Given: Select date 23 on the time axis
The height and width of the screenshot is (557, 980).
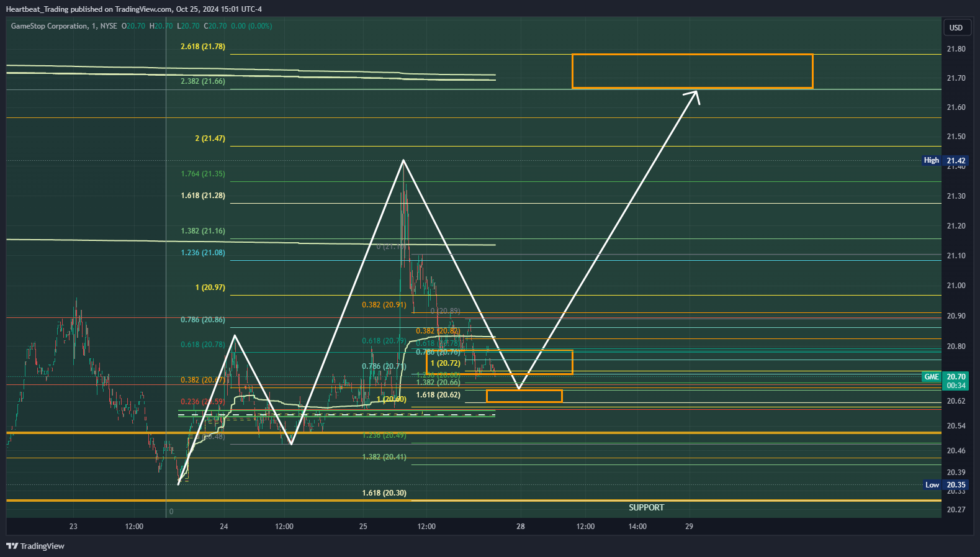Looking at the screenshot, I should coord(73,527).
